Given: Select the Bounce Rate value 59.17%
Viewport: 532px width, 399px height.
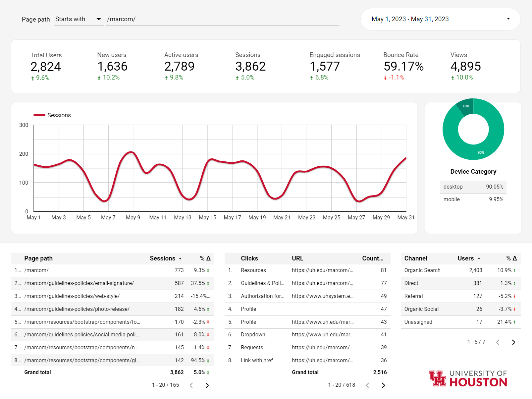Looking at the screenshot, I should tap(403, 67).
